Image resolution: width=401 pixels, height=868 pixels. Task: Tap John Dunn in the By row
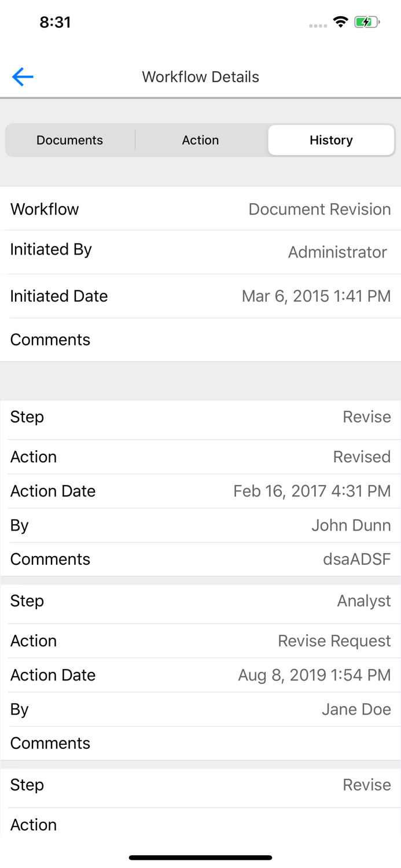pos(351,525)
